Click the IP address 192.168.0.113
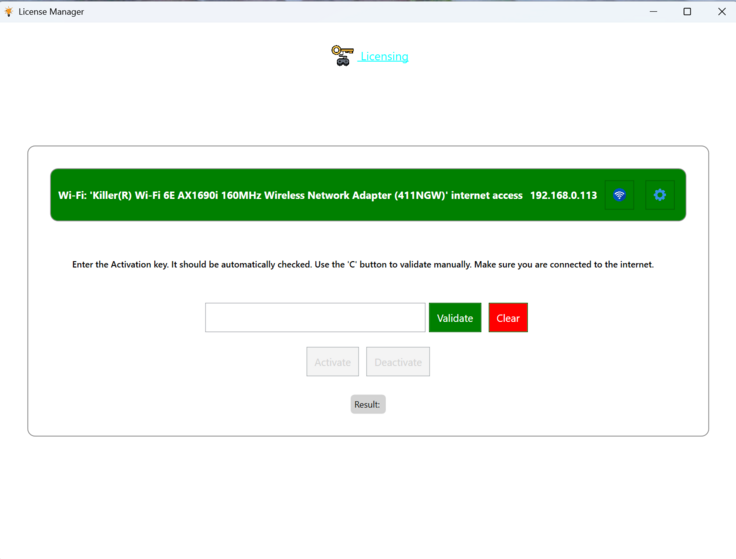 (x=563, y=195)
